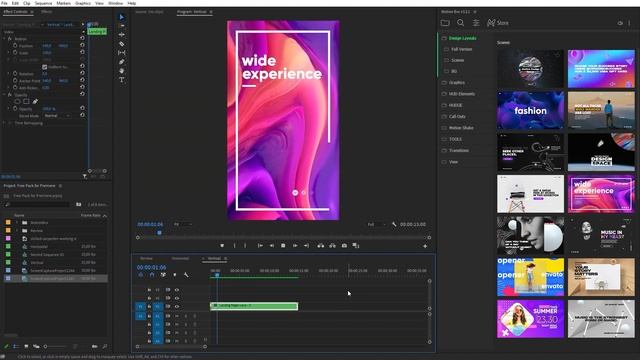Open Blend Mode dropdown

tap(57, 116)
